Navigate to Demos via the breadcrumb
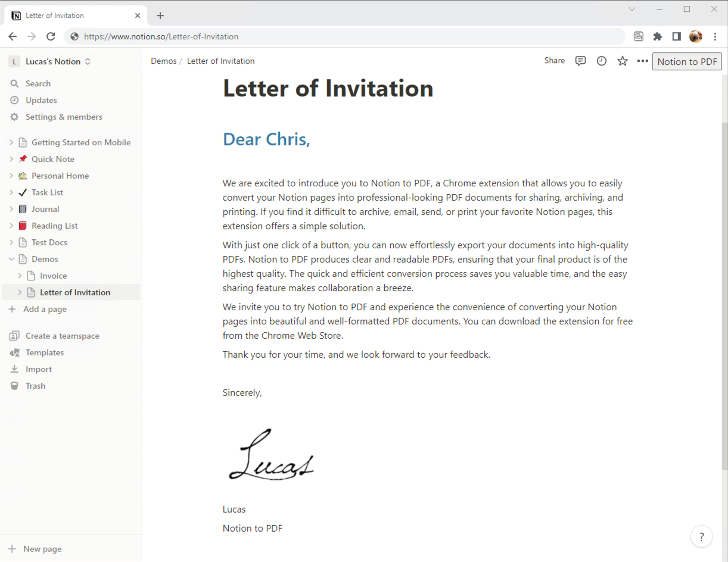 [x=163, y=60]
